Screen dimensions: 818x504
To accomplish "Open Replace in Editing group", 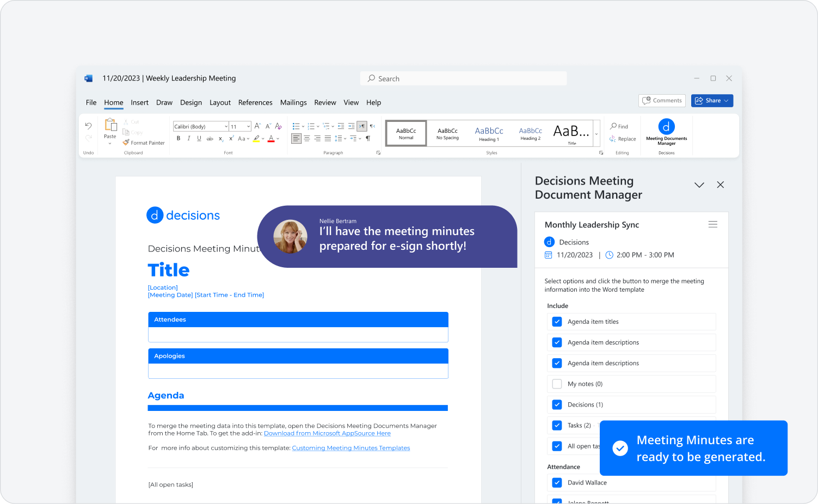I will [x=623, y=139].
